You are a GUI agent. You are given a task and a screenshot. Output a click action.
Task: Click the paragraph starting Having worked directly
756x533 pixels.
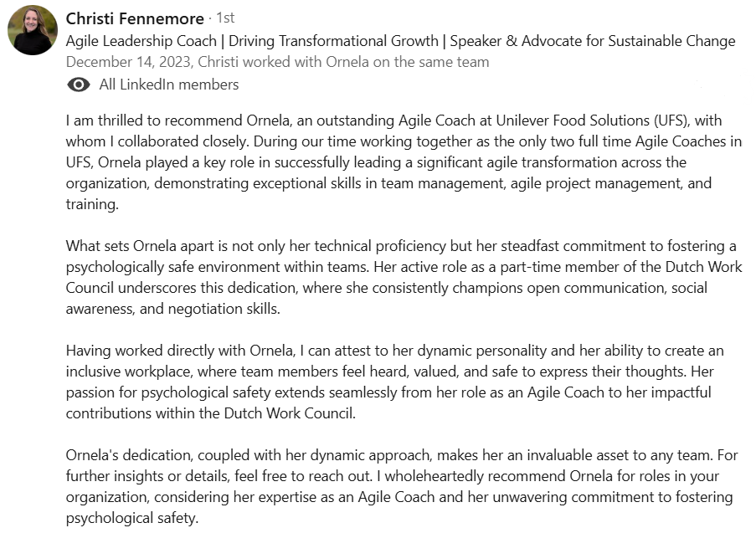pyautogui.click(x=395, y=382)
